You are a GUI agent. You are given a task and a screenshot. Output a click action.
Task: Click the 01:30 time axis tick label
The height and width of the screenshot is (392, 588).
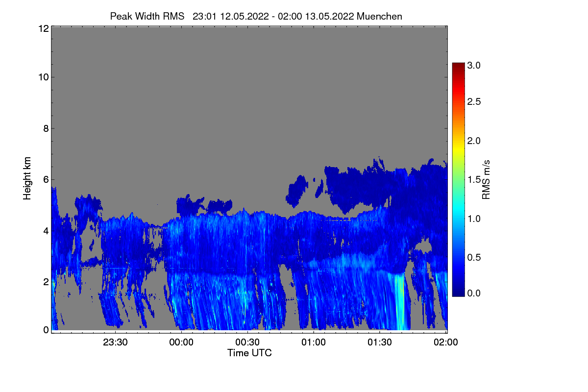tap(379, 342)
